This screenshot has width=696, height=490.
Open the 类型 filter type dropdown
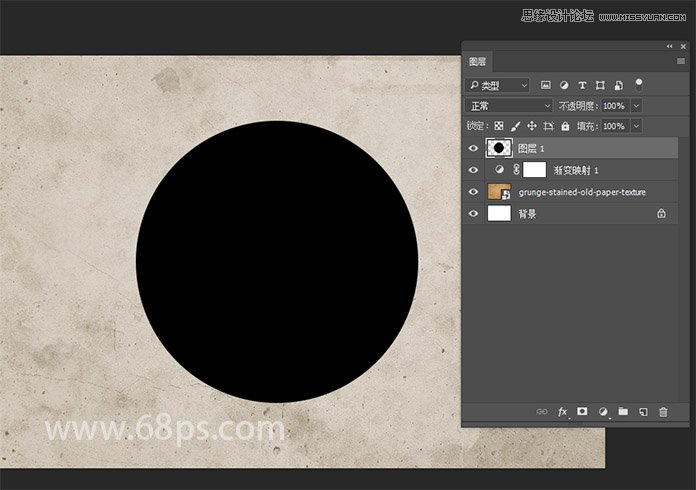point(497,86)
